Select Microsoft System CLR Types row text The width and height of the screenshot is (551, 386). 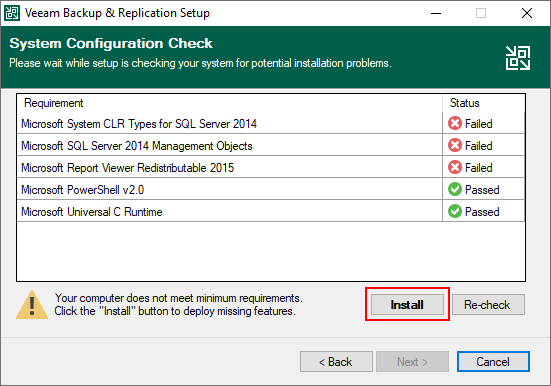(x=139, y=124)
